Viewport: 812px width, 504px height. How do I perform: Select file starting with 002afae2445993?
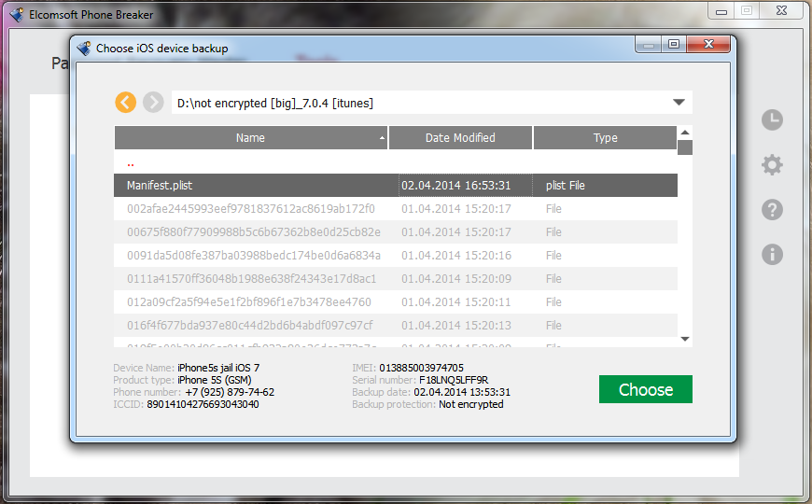click(x=250, y=209)
